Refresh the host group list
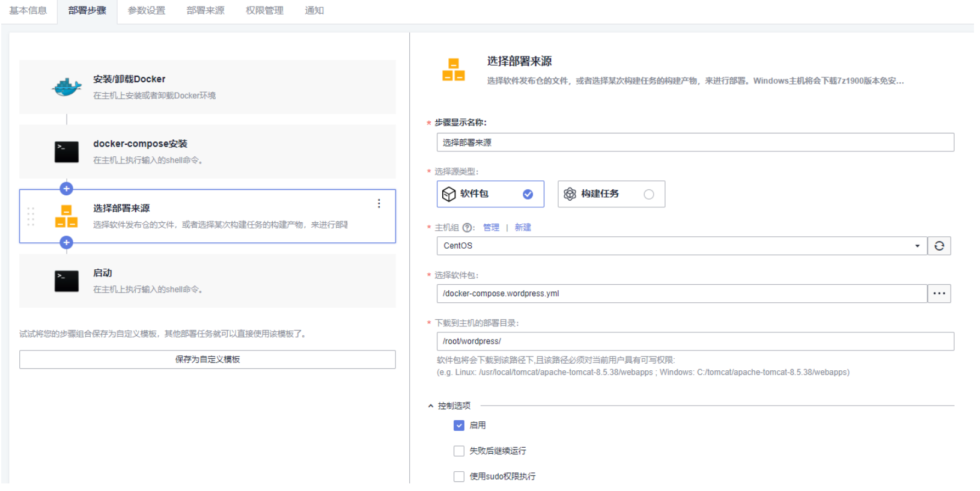The height and width of the screenshot is (491, 980). pyautogui.click(x=939, y=246)
